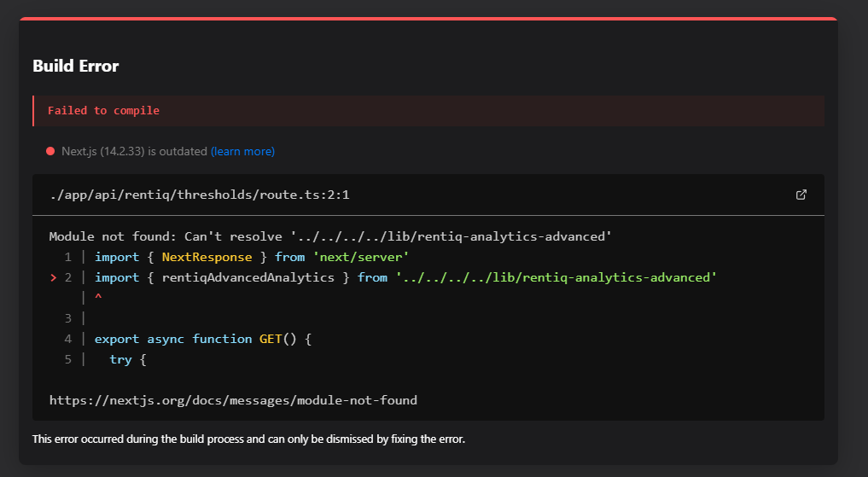Click line number 4 in the code frame

[67, 339]
